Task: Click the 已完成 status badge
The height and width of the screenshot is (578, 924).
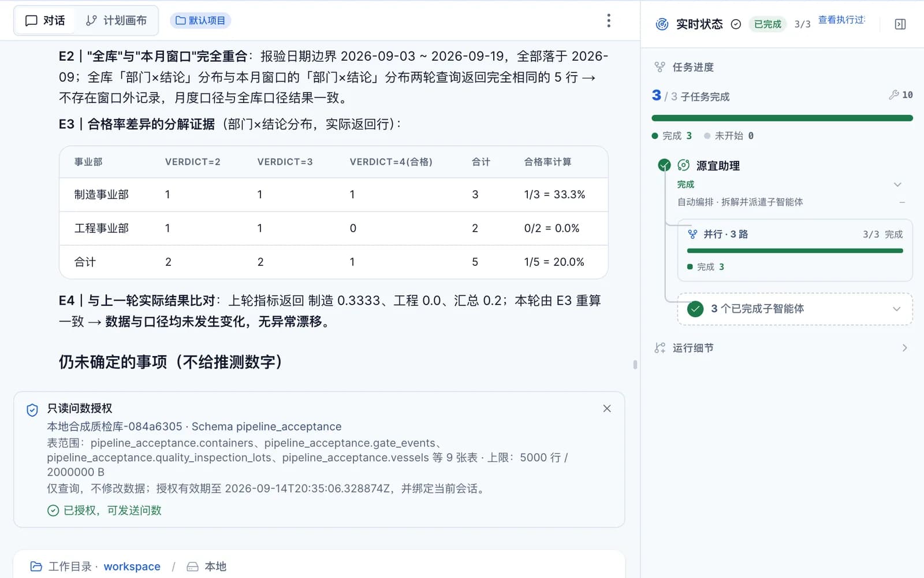Action: click(x=767, y=24)
